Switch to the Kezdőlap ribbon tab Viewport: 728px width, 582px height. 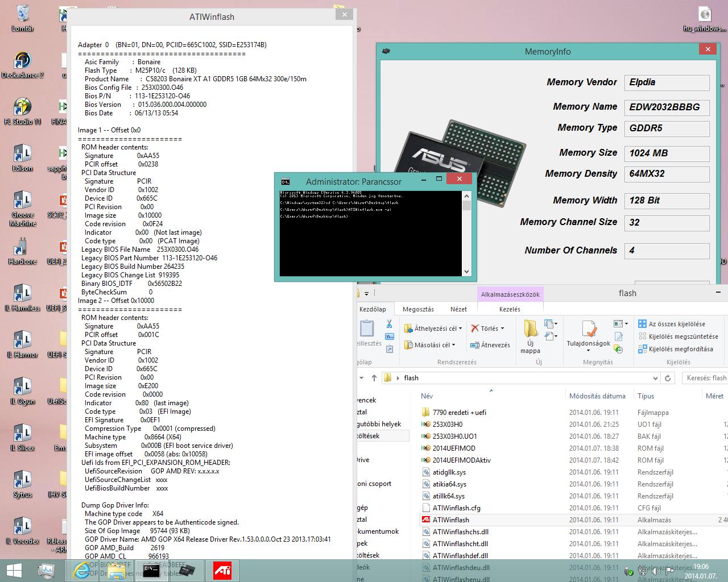click(x=373, y=309)
